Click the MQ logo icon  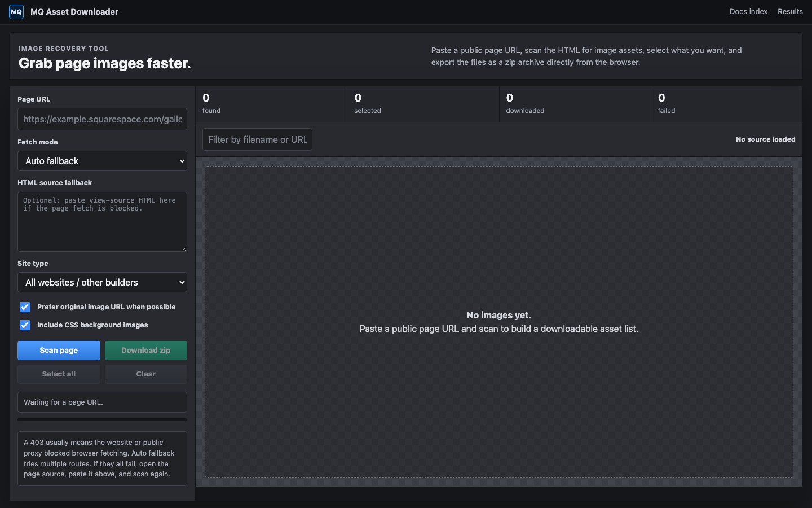16,12
